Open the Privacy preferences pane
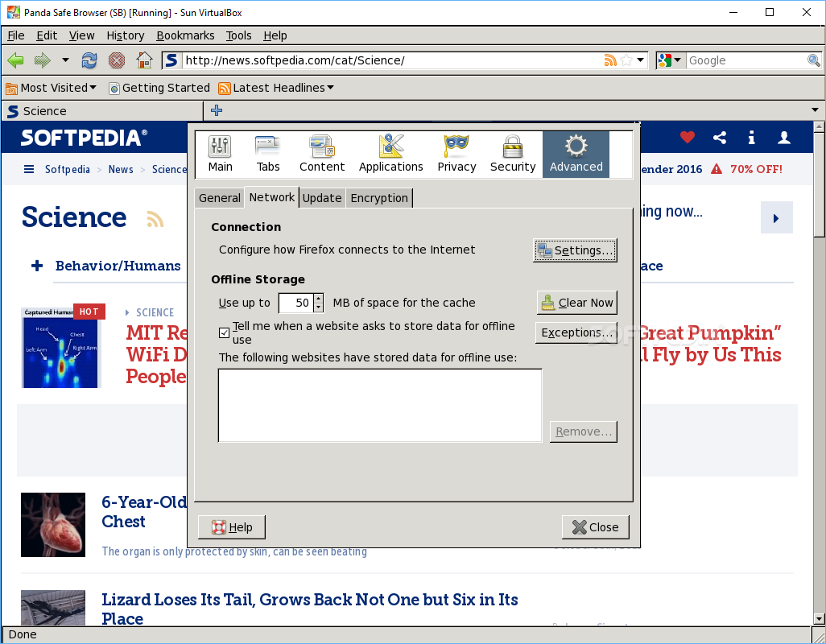 pos(456,155)
